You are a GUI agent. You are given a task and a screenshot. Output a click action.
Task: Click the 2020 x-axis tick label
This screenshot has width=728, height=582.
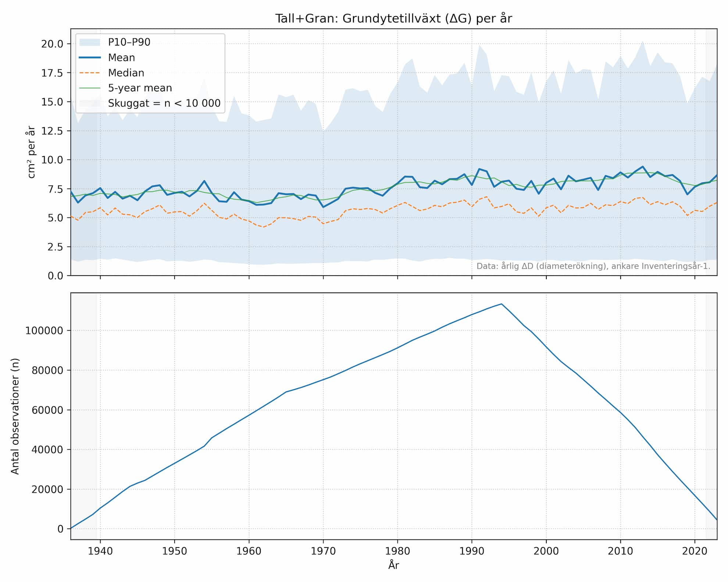coord(695,551)
